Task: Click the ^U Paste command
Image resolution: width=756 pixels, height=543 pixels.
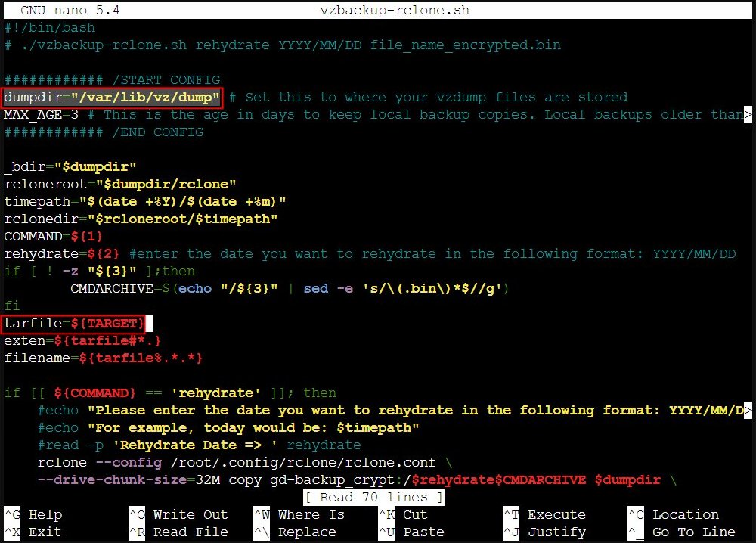Action: [x=412, y=532]
